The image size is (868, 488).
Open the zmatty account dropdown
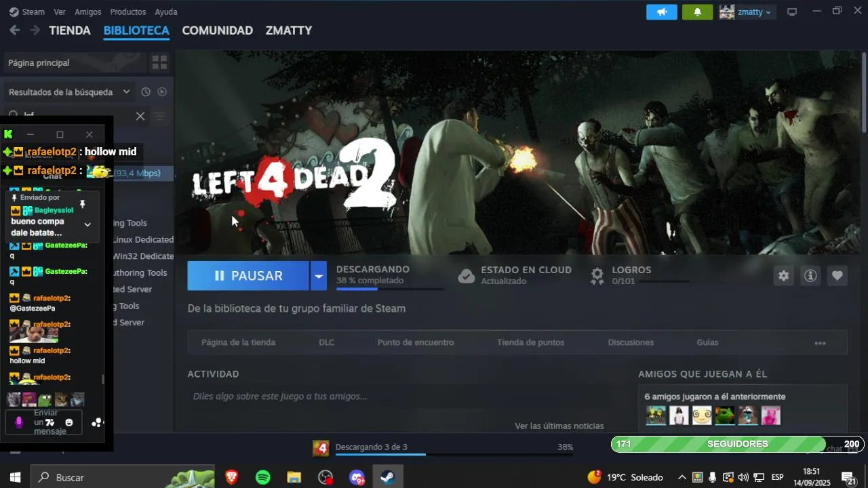coord(747,12)
